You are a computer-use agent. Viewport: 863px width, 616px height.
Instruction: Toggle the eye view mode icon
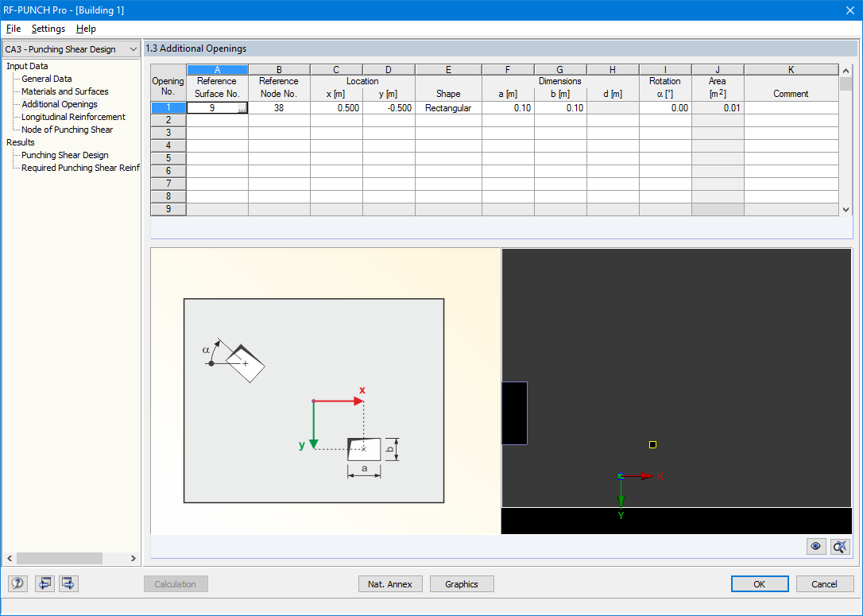(815, 546)
